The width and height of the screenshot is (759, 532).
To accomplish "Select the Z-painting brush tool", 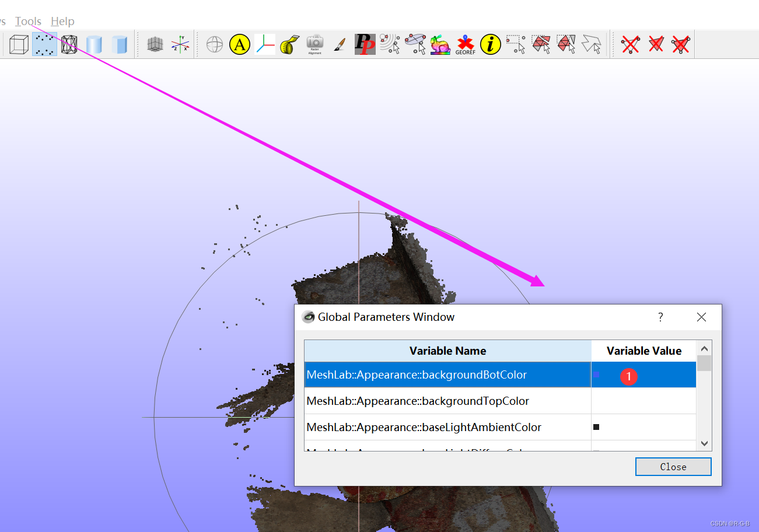I will [340, 44].
